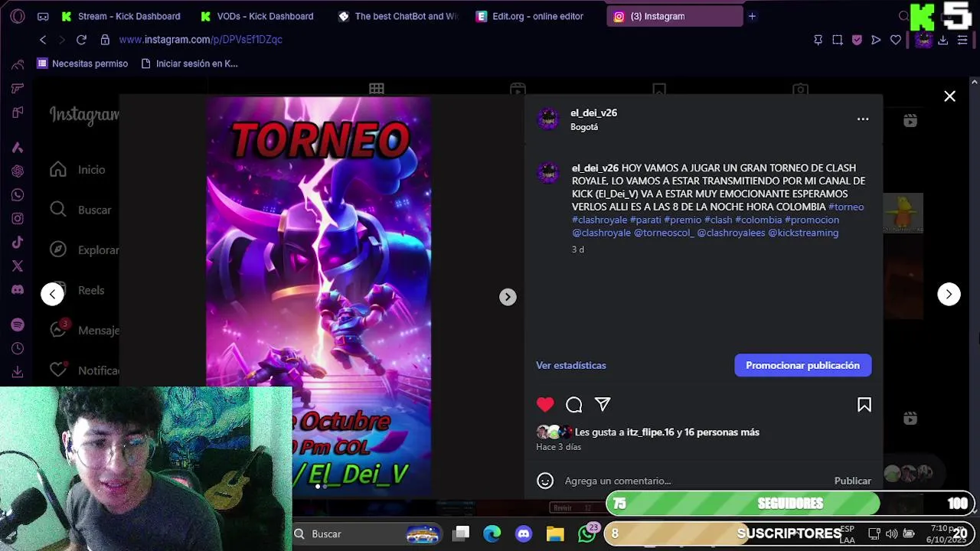Open Explorar in Instagram sidebar
Image resolution: width=980 pixels, height=551 pixels.
coord(83,250)
